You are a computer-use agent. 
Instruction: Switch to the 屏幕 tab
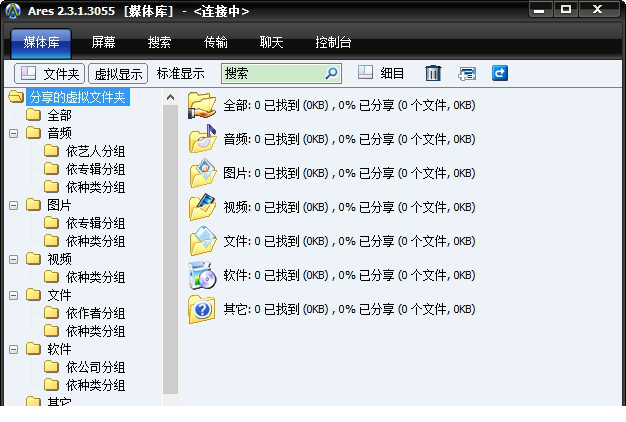point(103,42)
